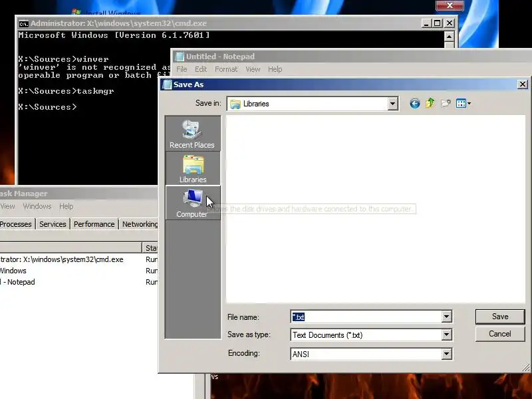Open Recent Places in Save As sidebar
Viewport: 532px width, 399px height.
[x=192, y=134]
